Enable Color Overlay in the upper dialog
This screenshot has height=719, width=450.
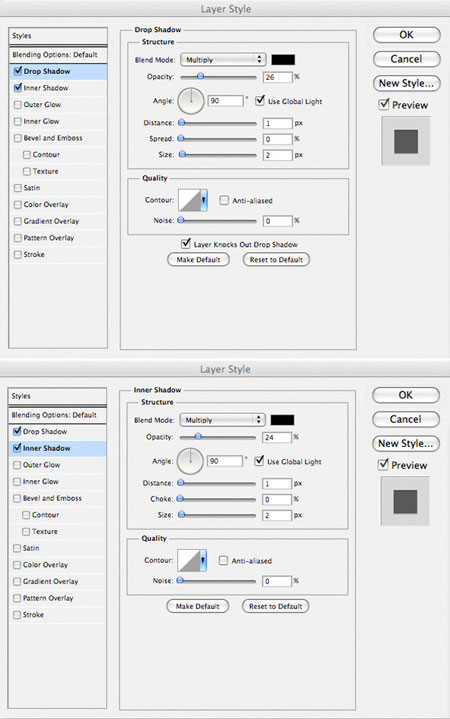[18, 205]
